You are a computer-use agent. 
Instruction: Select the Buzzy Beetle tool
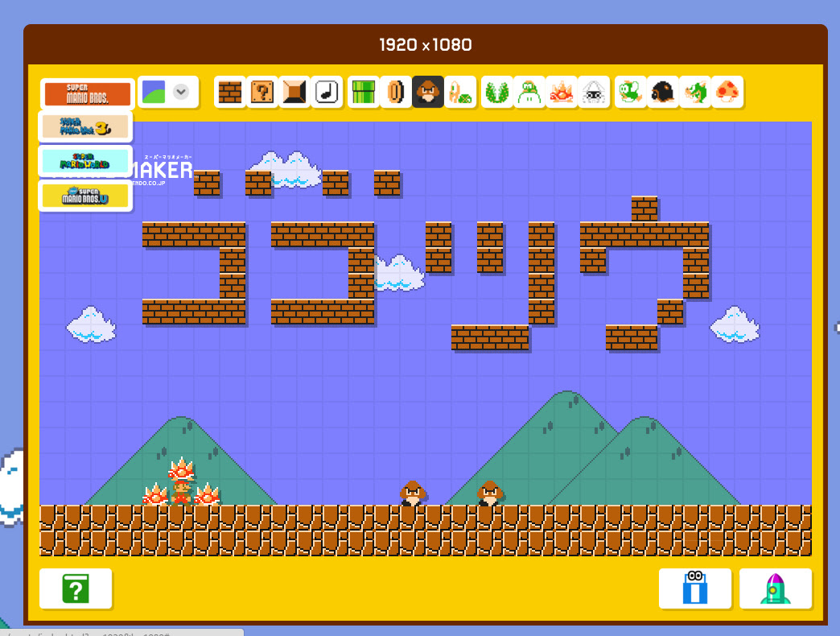click(662, 92)
